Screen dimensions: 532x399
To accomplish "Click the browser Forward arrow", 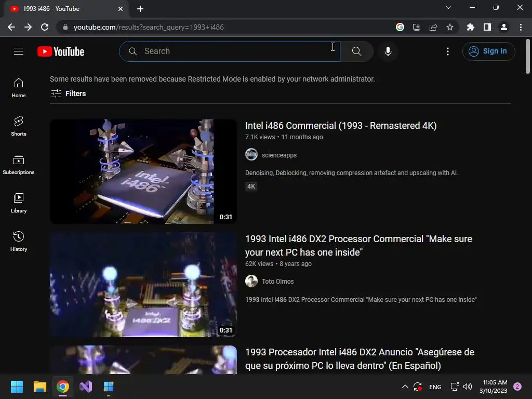I will point(28,27).
